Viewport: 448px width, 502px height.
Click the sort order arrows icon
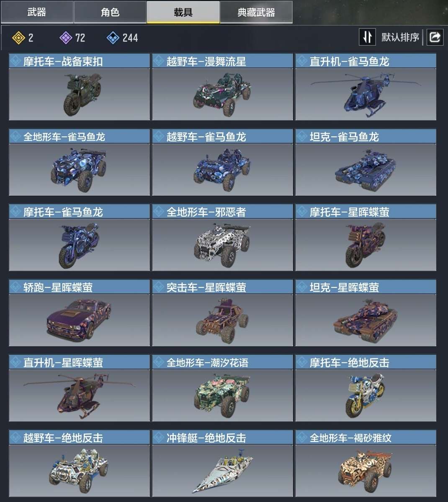pos(367,37)
